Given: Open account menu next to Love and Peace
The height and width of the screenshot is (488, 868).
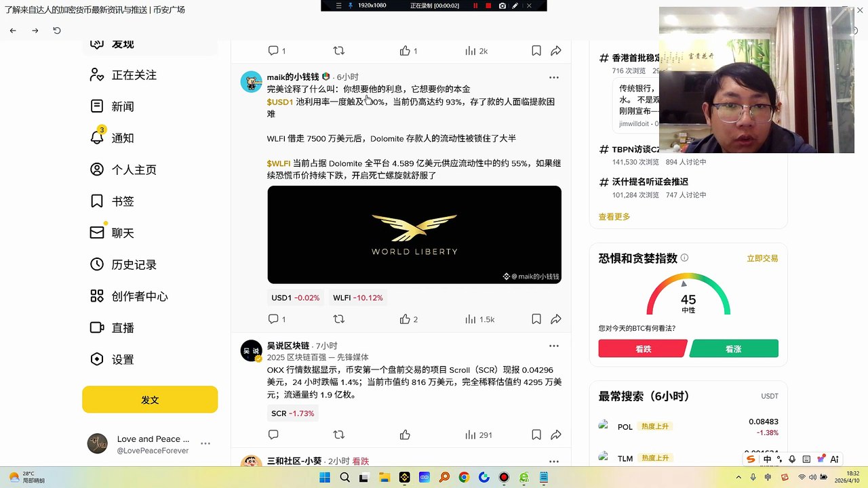Looking at the screenshot, I should point(205,444).
